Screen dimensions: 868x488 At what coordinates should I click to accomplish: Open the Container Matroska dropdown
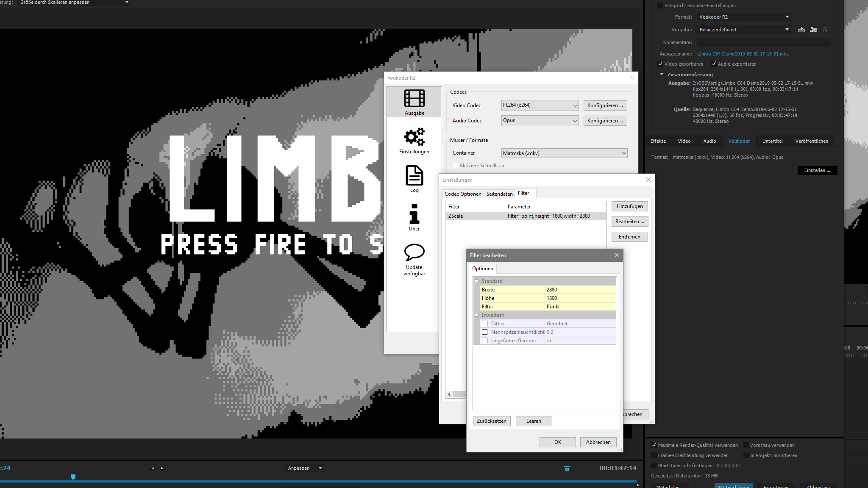coord(564,153)
